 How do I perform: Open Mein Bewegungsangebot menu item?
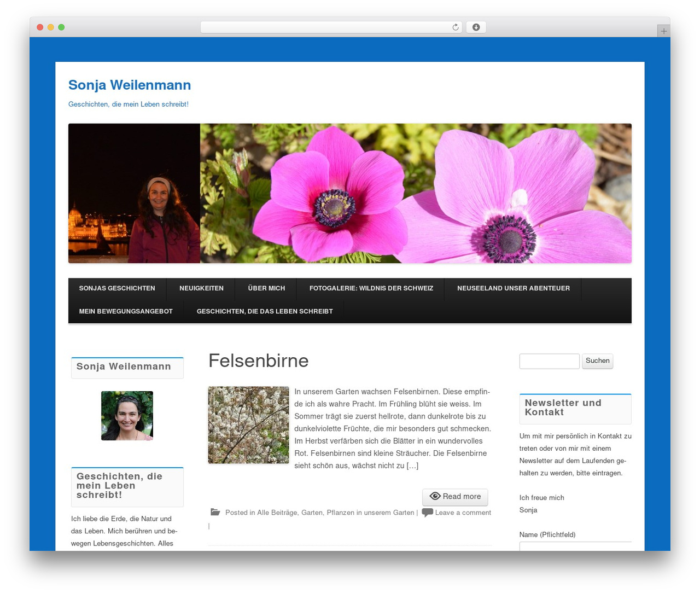tap(126, 311)
